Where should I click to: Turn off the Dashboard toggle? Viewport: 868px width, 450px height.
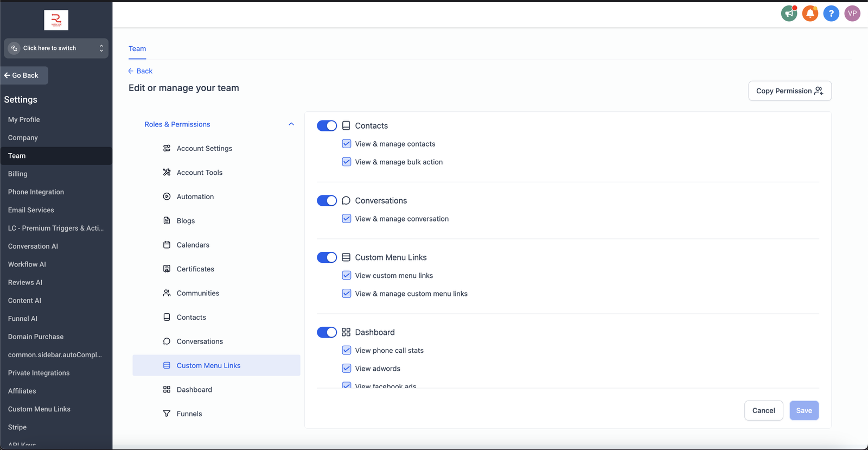tap(327, 332)
